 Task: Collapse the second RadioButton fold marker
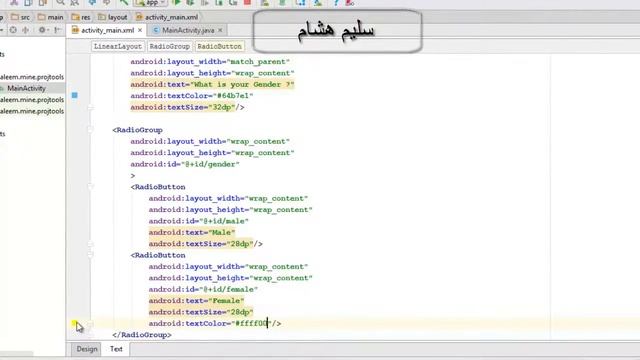(90, 255)
